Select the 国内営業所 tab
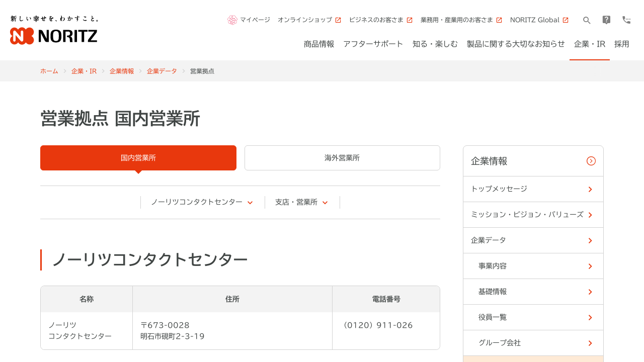Viewport: 644px width, 362px height. pos(138,158)
